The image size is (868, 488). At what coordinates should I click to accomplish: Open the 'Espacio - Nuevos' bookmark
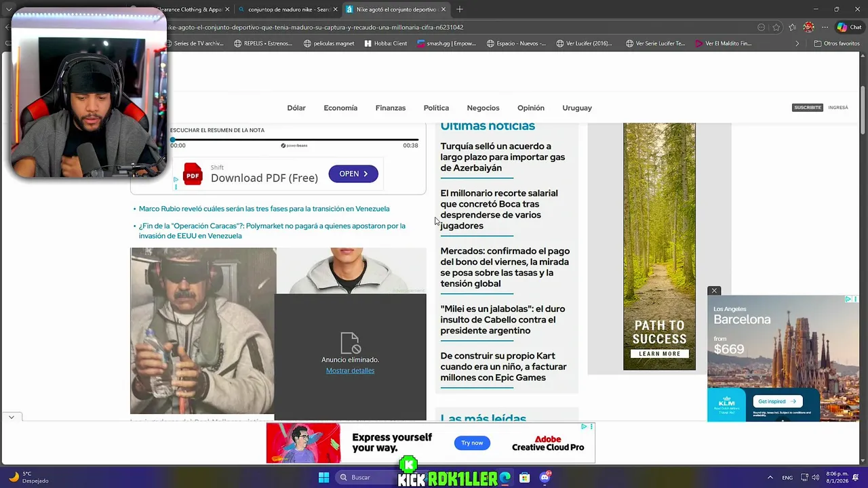[x=516, y=43]
